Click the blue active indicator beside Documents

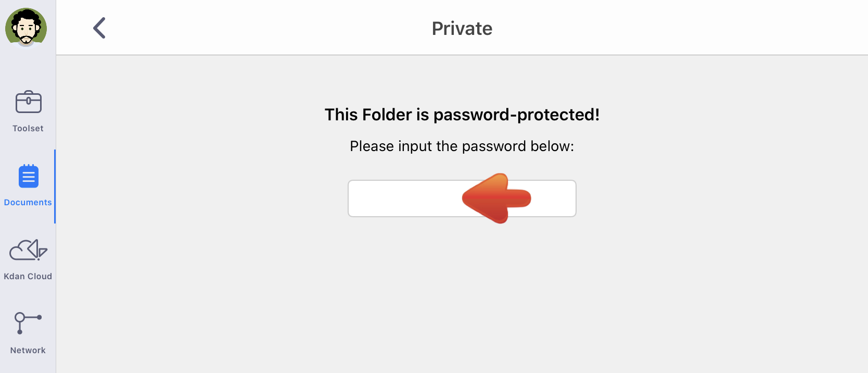coord(55,186)
